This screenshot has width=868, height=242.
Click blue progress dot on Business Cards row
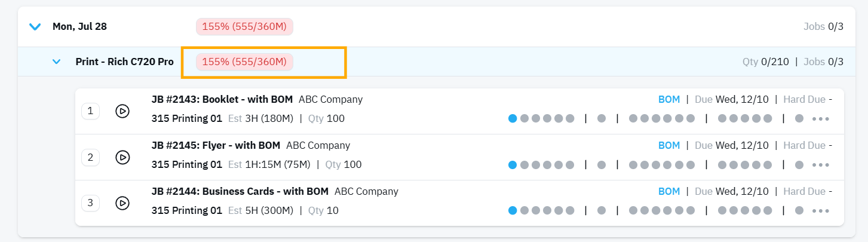point(513,210)
